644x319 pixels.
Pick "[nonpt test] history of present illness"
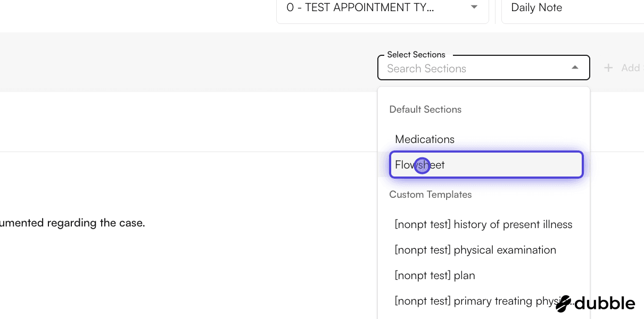click(x=483, y=224)
